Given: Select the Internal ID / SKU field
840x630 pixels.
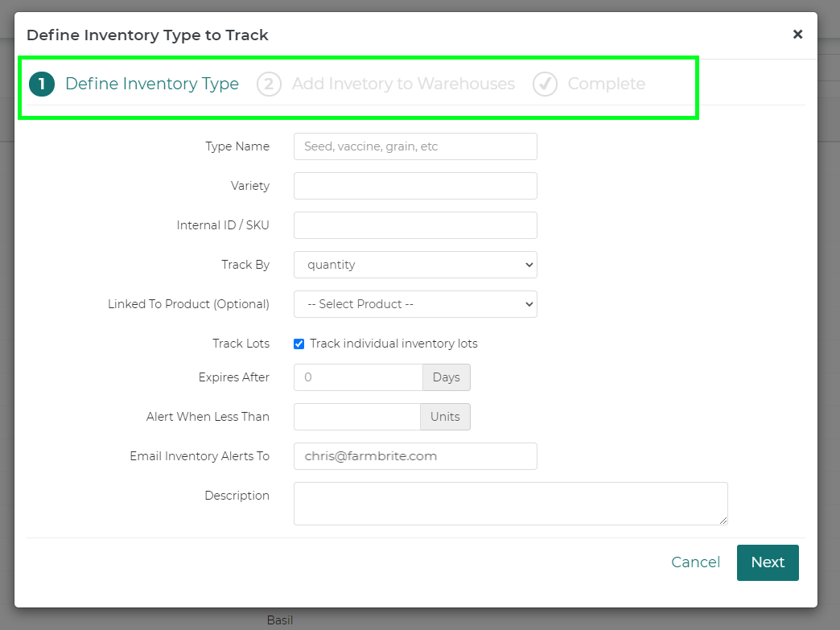Looking at the screenshot, I should point(415,225).
